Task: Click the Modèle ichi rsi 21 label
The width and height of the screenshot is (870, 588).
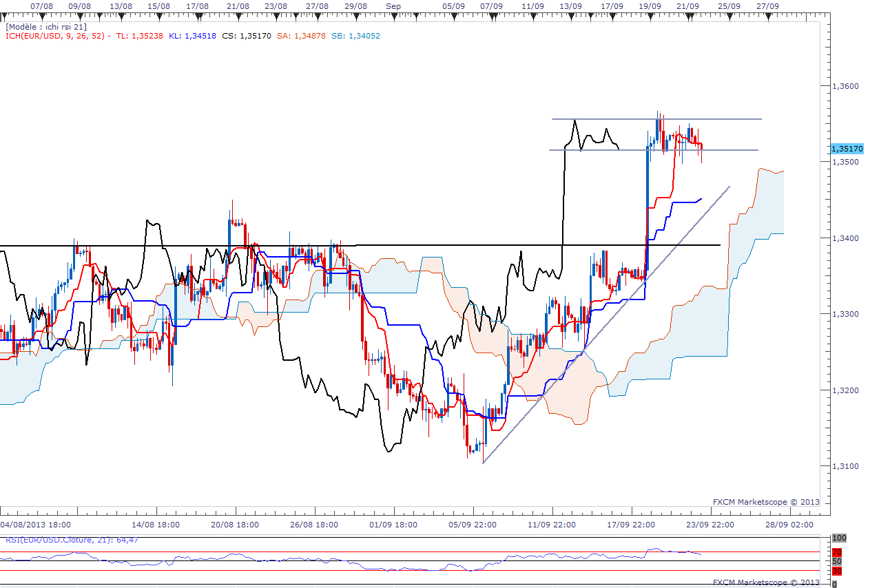Action: [45, 26]
